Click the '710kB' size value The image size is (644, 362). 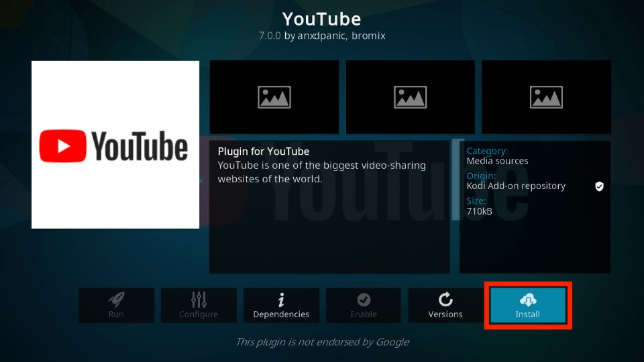click(x=479, y=211)
